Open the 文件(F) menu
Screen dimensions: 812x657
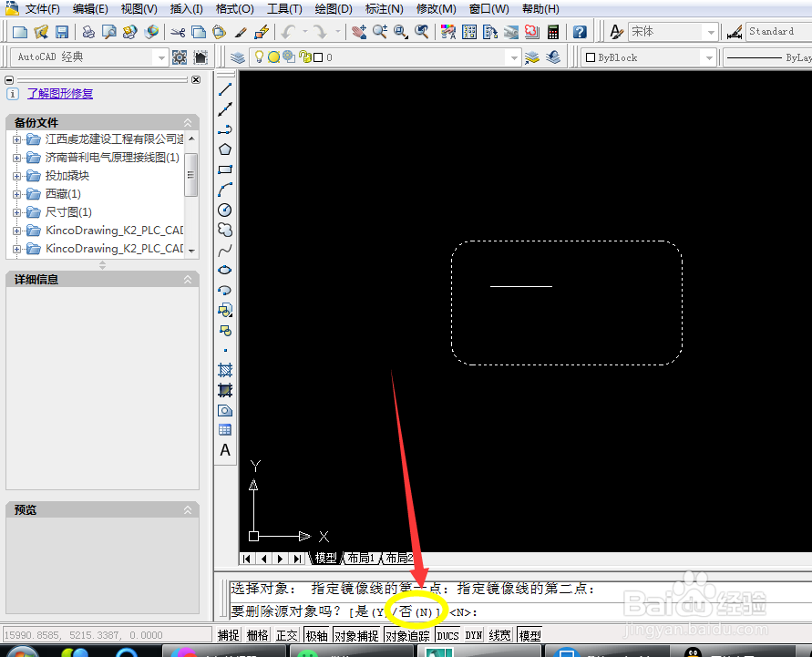[43, 9]
